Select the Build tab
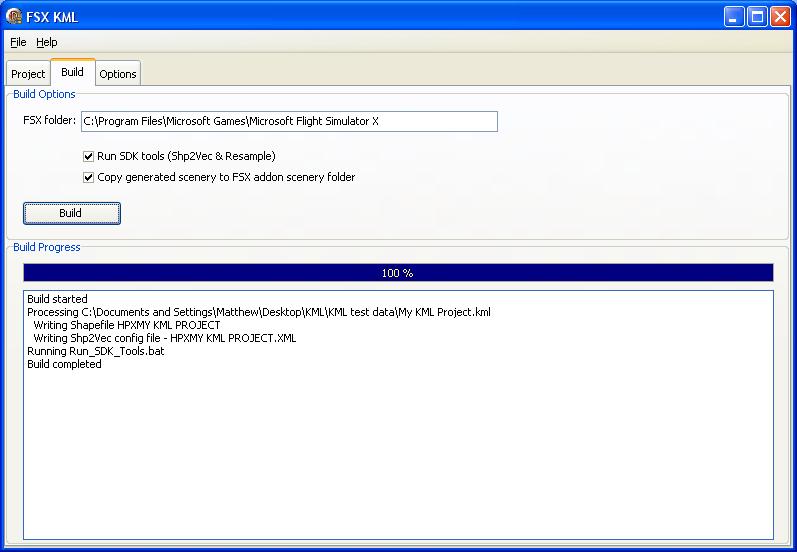The width and height of the screenshot is (797, 552). coord(72,73)
